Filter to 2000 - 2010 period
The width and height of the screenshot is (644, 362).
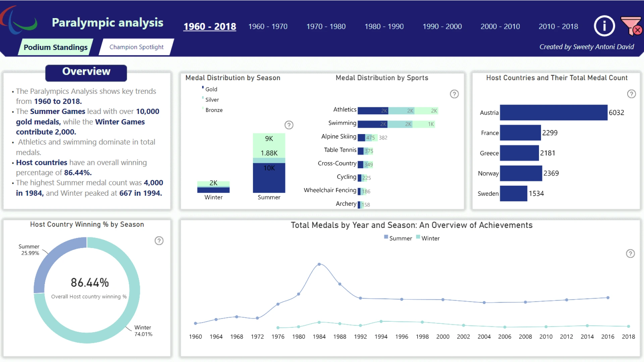(x=500, y=26)
